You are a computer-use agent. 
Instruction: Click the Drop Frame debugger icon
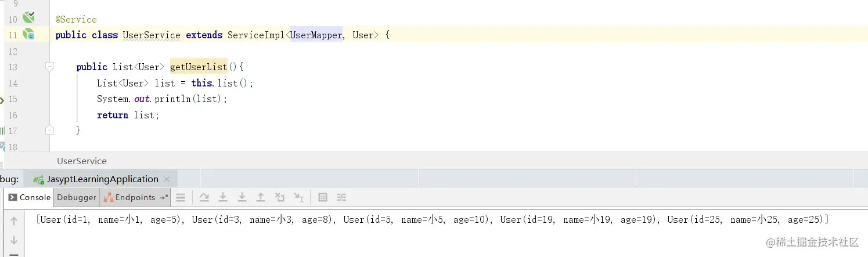(x=279, y=198)
